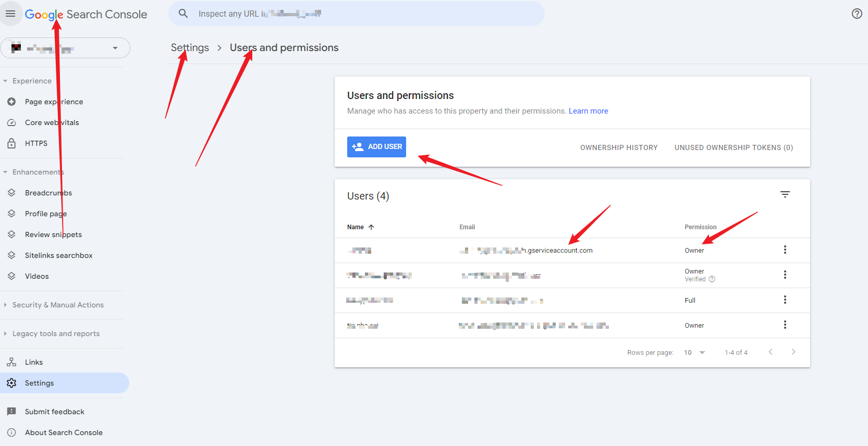Open the hamburger main menu
868x446 pixels.
click(10, 14)
